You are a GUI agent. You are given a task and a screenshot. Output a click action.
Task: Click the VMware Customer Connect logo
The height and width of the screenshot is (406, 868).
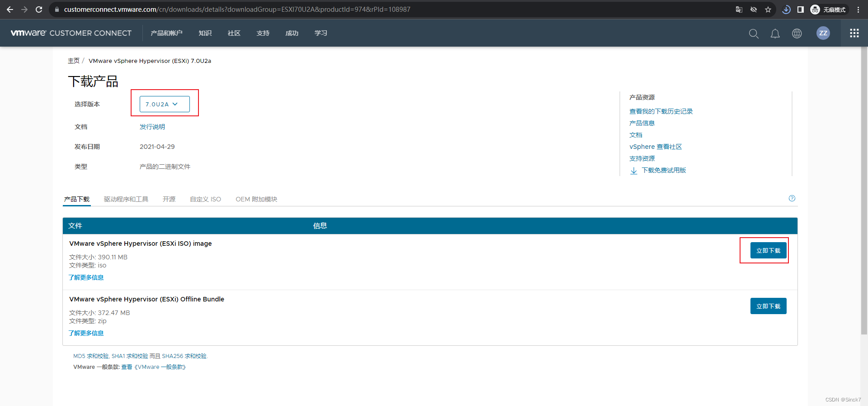tap(71, 33)
